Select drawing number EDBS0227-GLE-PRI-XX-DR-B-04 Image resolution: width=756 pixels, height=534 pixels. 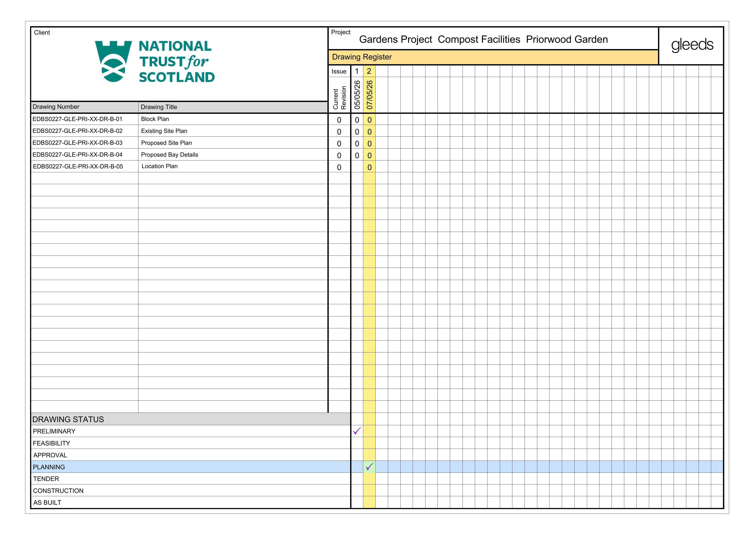click(x=77, y=155)
